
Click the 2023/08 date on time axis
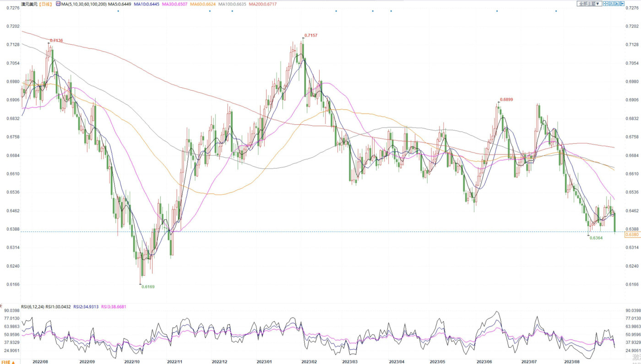[x=572, y=361]
